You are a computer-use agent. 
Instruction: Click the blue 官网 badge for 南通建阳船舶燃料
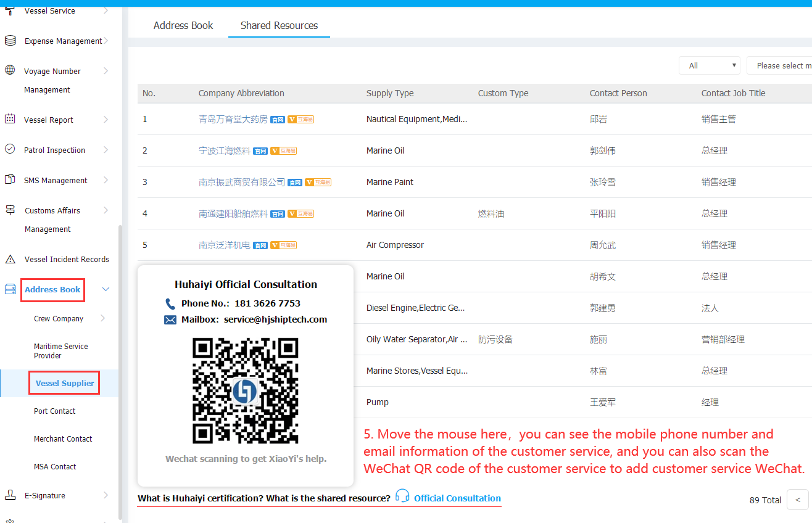tap(278, 214)
